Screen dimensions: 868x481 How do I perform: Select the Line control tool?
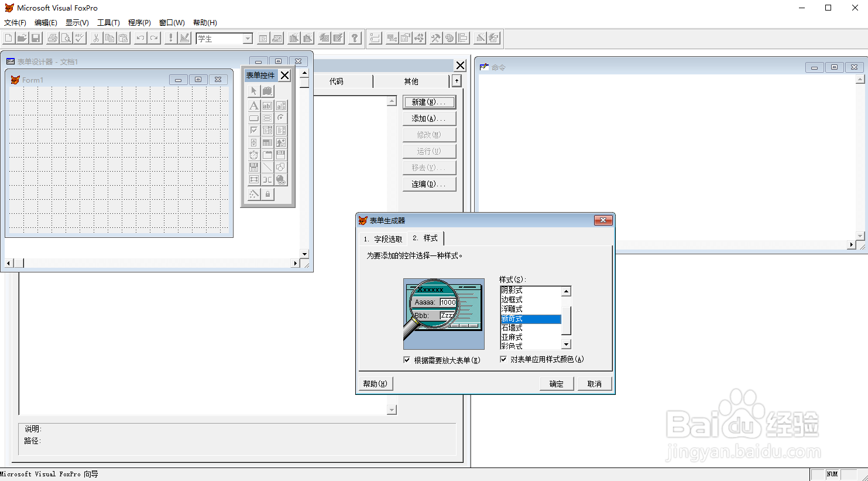coord(267,167)
